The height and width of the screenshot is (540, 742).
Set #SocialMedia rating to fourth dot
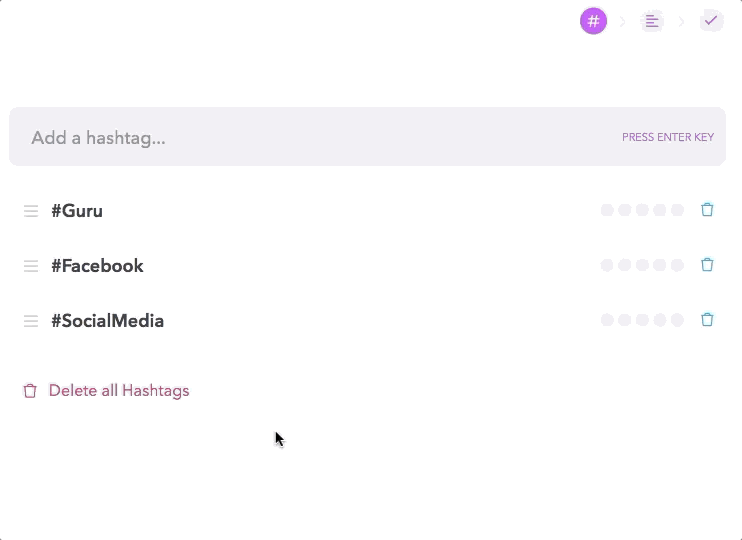660,320
